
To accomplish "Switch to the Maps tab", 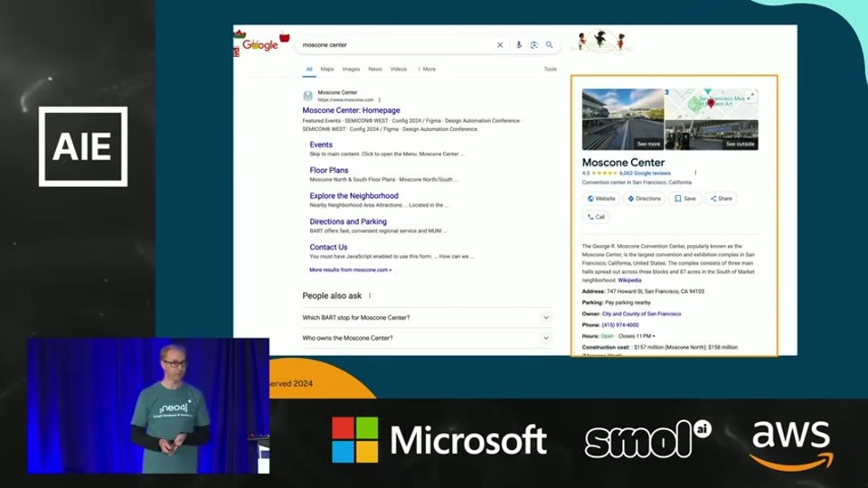I will (x=327, y=70).
